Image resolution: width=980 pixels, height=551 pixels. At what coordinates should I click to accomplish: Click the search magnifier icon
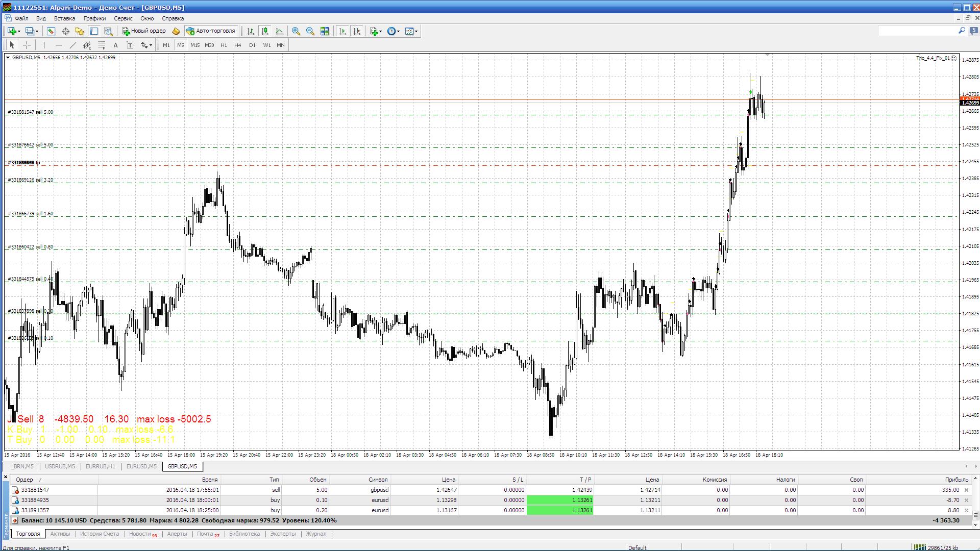coord(962,31)
